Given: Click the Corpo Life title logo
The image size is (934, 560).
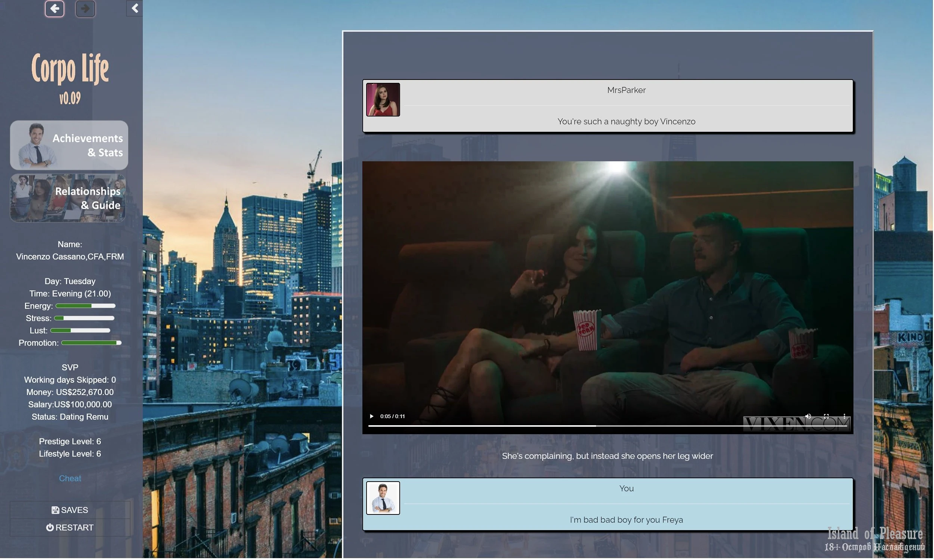Looking at the screenshot, I should point(70,69).
